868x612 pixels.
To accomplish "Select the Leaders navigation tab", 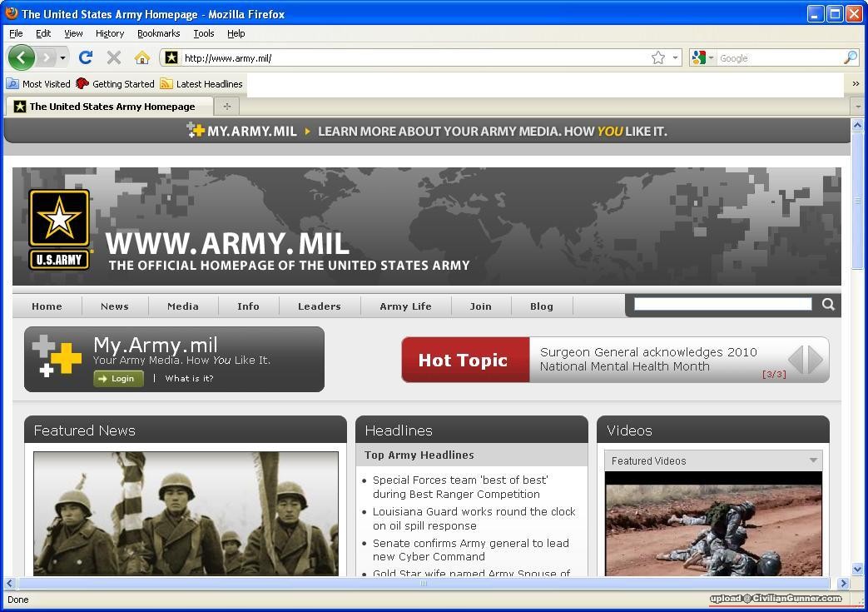I will click(x=319, y=306).
